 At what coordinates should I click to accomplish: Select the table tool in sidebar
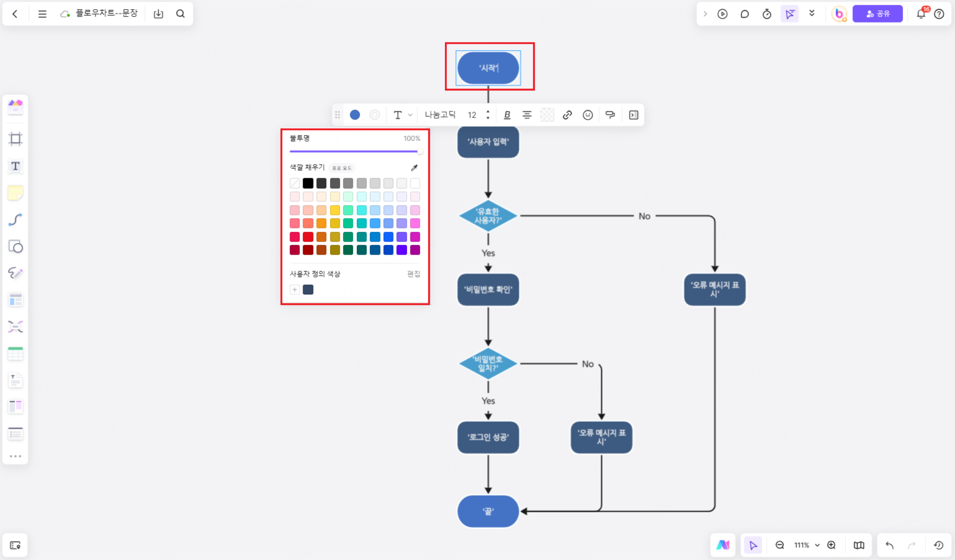click(16, 354)
